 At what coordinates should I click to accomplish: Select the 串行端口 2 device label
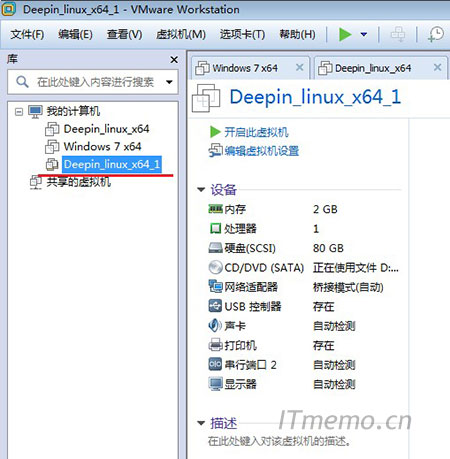250,365
